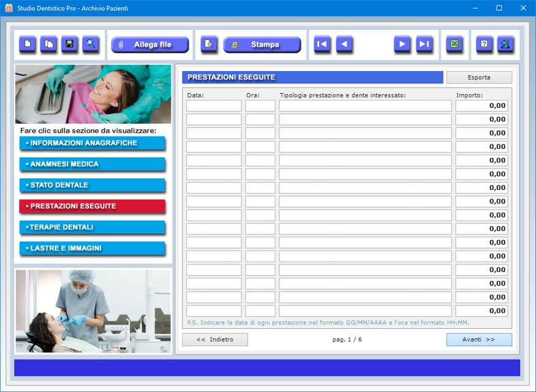
Task: Click first row Importo field
Action: tap(481, 105)
